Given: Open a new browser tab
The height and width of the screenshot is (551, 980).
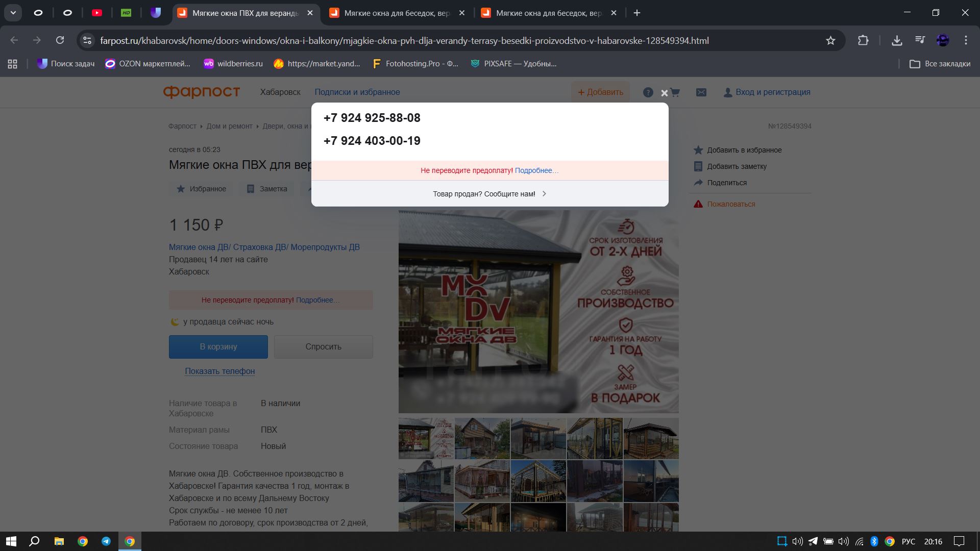Looking at the screenshot, I should [x=636, y=13].
